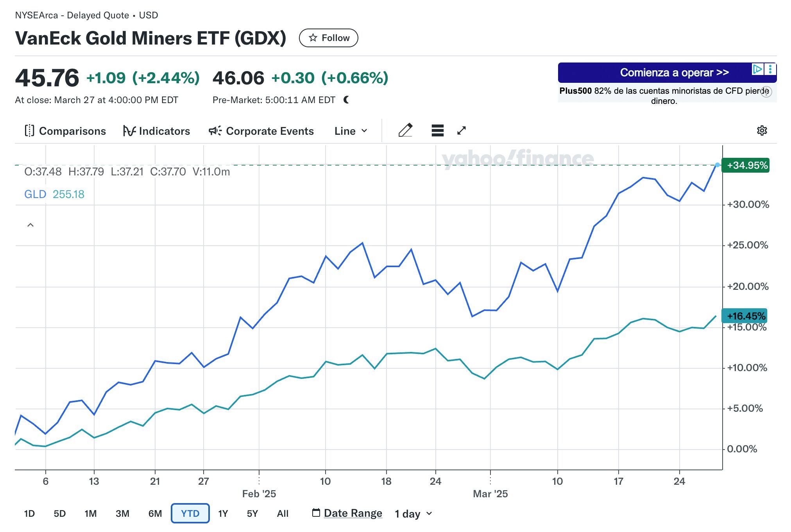This screenshot has width=791, height=532.
Task: Click the Comienza a operar ad banner
Action: [x=667, y=73]
